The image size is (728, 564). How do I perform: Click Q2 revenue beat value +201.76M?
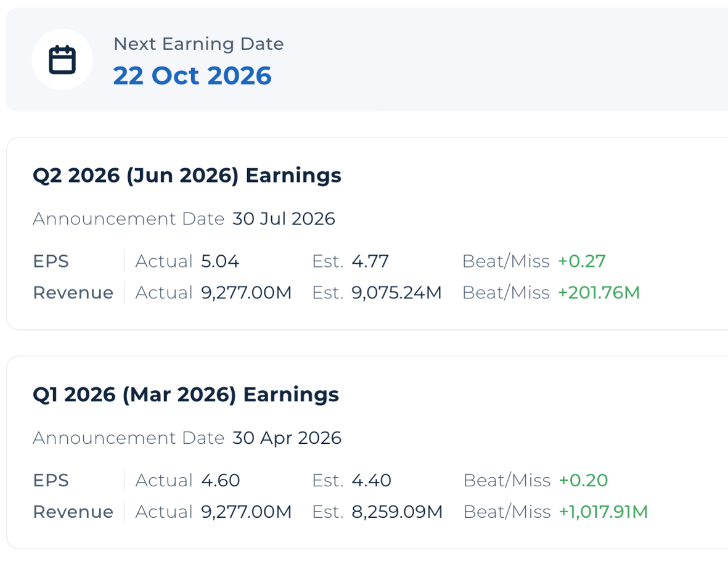(599, 293)
